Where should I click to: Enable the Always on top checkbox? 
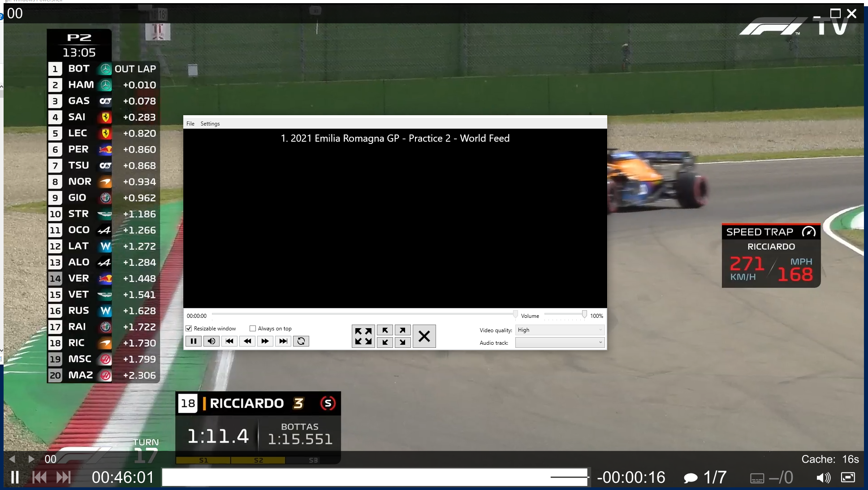[253, 329]
